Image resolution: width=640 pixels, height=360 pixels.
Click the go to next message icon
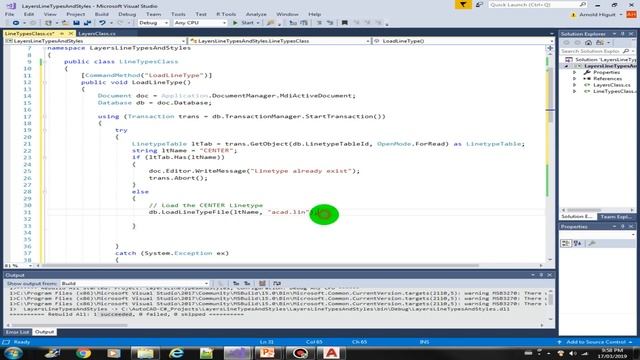247,283
